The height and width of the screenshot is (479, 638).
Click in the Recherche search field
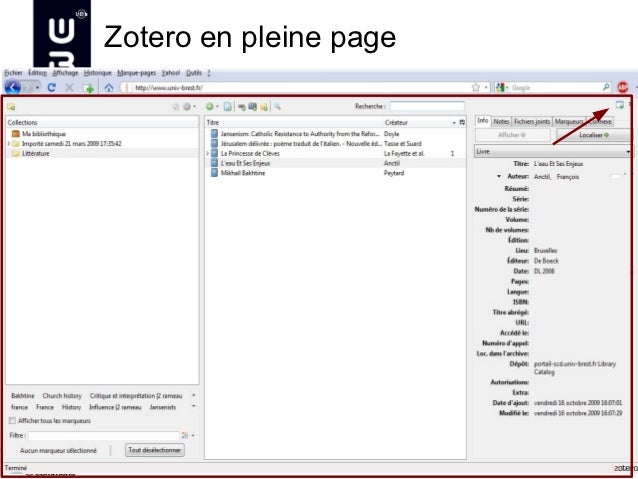point(427,106)
